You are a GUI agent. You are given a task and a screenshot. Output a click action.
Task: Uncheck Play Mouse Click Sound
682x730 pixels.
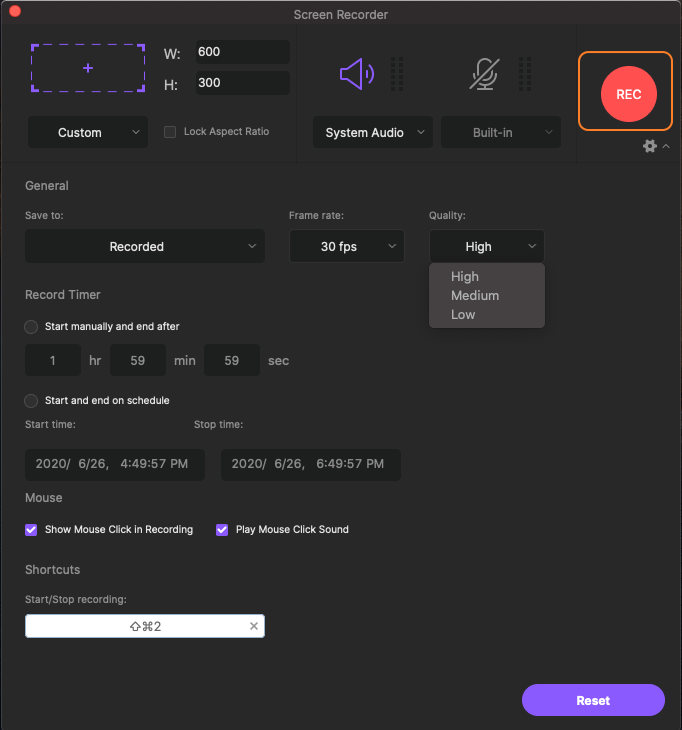click(x=222, y=529)
